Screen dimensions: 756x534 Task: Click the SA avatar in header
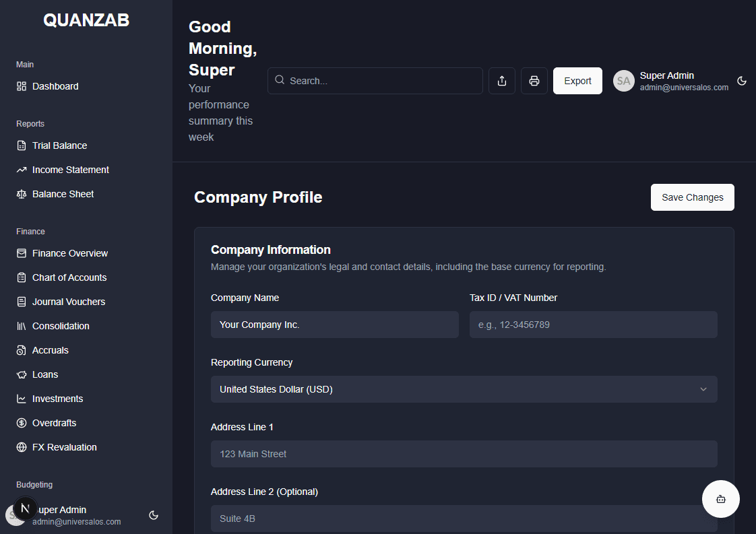click(623, 81)
